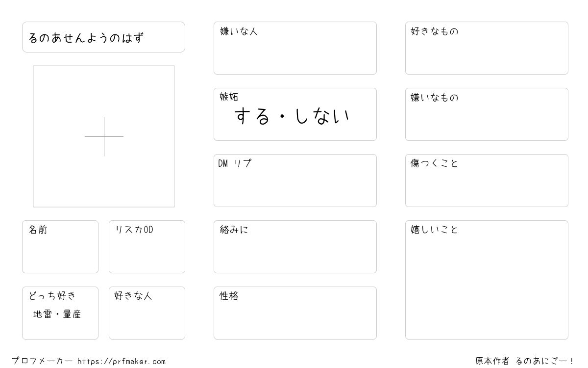The image size is (588, 368).
Task: Click the DM リプ box
Action: 295,181
